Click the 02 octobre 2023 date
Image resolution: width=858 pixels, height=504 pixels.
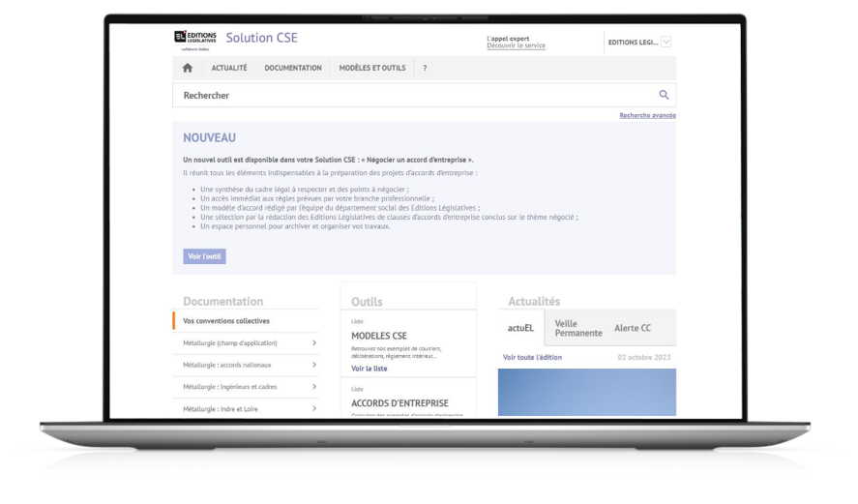coord(644,357)
